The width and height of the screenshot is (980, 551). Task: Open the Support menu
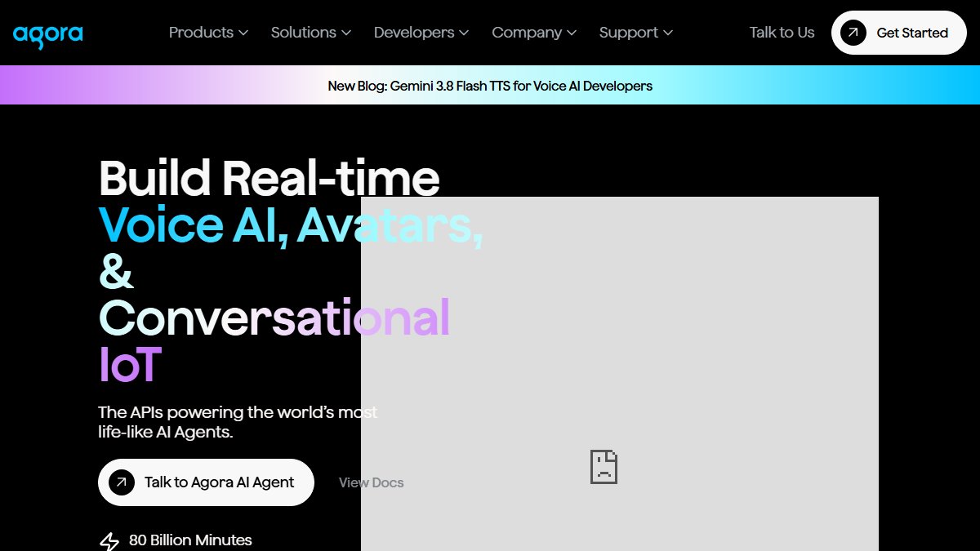click(636, 33)
